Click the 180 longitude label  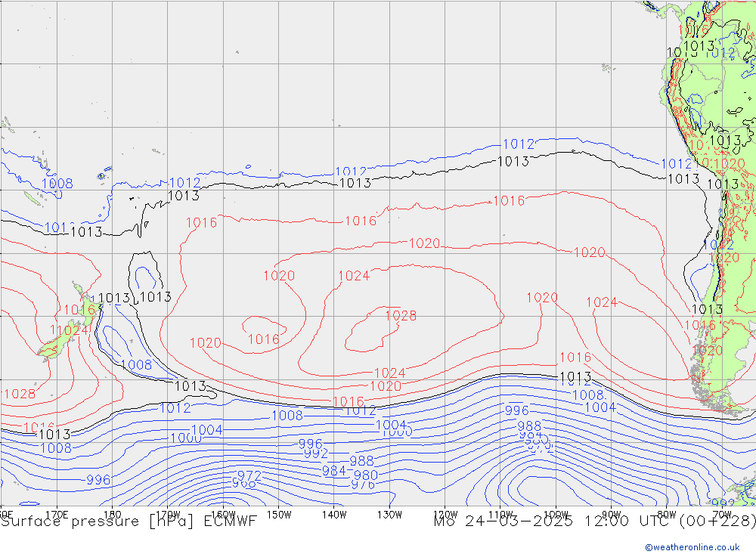coord(113,515)
